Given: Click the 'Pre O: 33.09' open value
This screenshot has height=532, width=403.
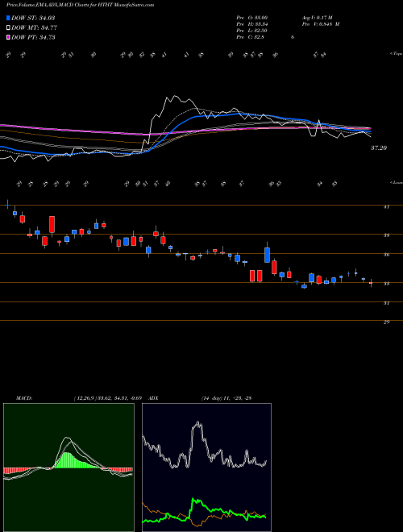Looking at the screenshot, I should pos(254,18).
